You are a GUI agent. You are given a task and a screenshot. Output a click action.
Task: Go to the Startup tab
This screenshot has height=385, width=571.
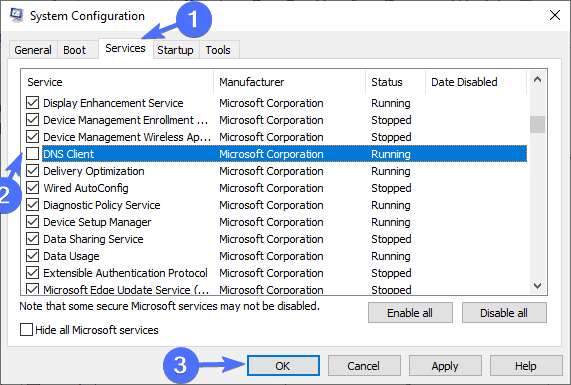click(175, 50)
